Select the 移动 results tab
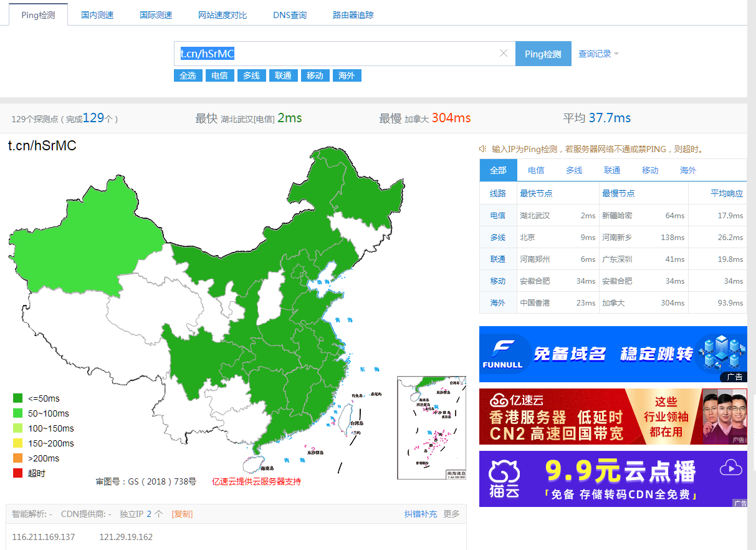Image resolution: width=756 pixels, height=550 pixels. pos(650,170)
